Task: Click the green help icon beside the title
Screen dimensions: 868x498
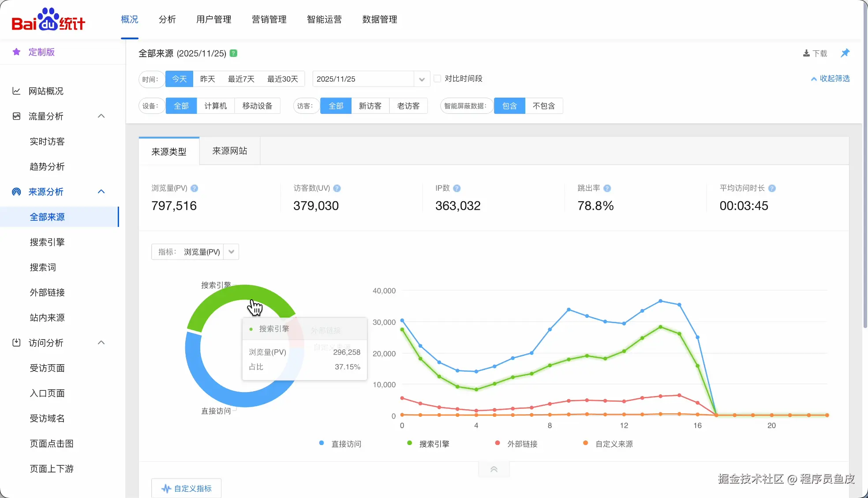Action: coord(234,53)
